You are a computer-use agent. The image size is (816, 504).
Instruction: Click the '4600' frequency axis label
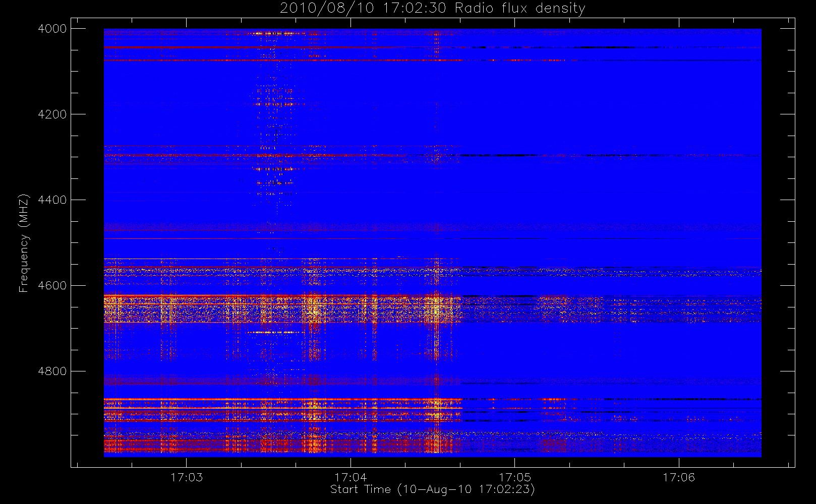coord(52,286)
